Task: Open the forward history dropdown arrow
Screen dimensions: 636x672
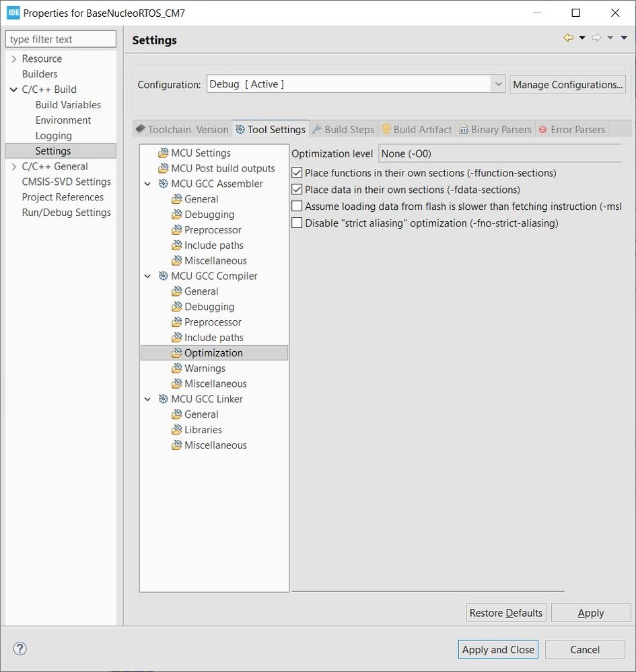Action: coord(610,38)
